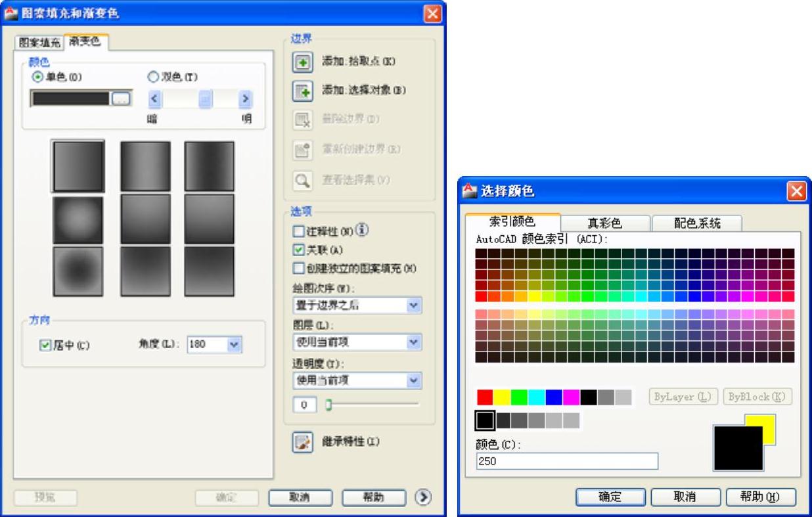This screenshot has height=517, width=812.
Task: Pick the cyan standard color swatch
Action: click(536, 397)
